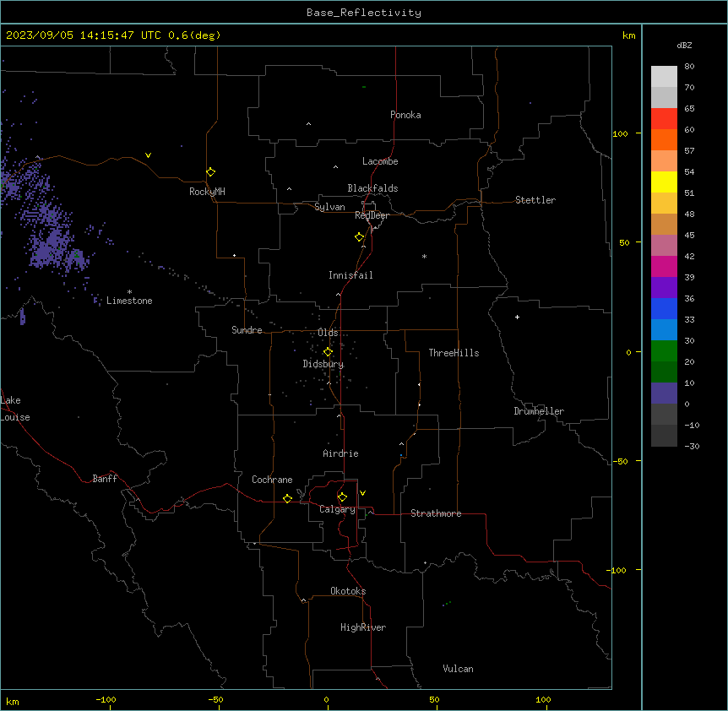Click the magenta 39 dBZ legend swatch
The height and width of the screenshot is (711, 728).
(664, 266)
